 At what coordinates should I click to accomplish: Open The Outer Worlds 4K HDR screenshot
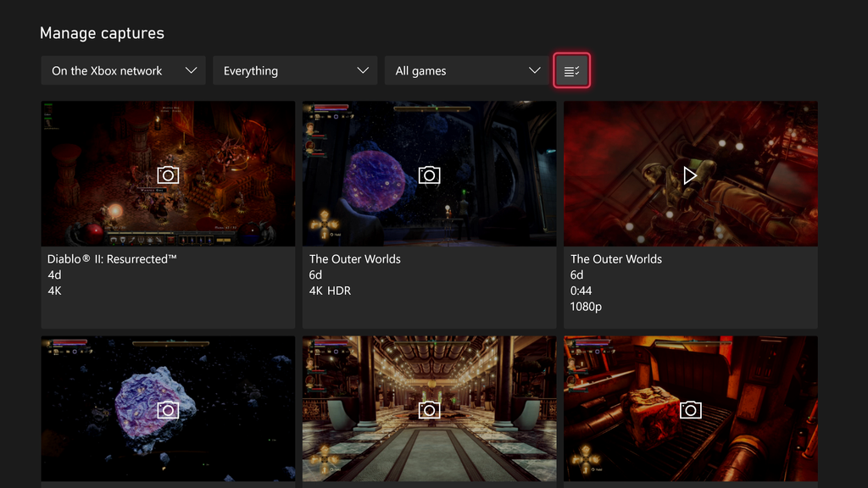pyautogui.click(x=429, y=212)
